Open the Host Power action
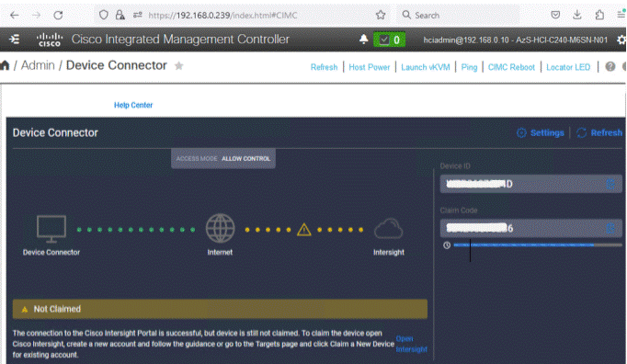 click(x=369, y=67)
